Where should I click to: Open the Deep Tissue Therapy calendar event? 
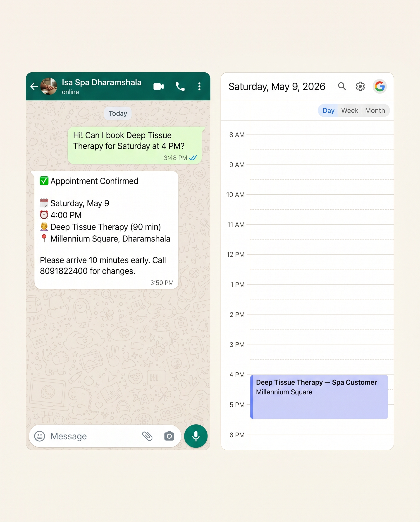[x=319, y=397]
